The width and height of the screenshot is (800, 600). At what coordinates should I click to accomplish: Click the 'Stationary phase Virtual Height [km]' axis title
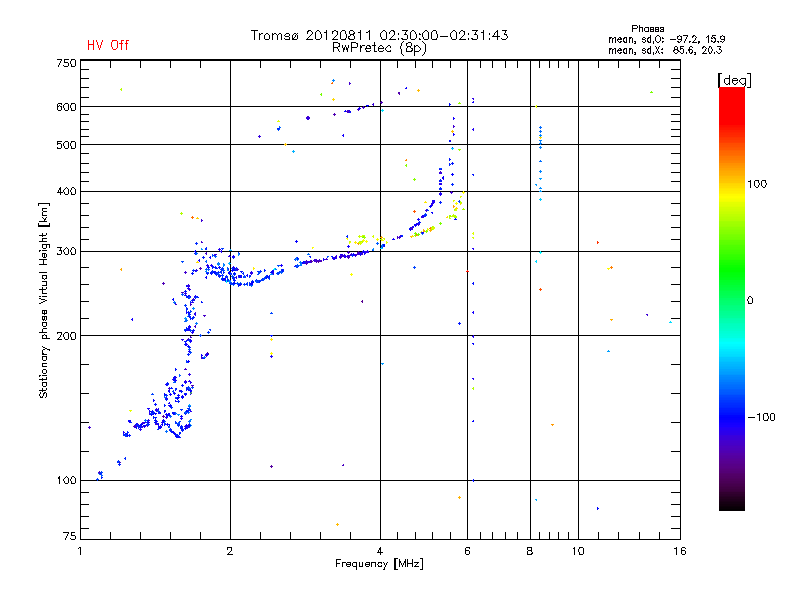tap(44, 301)
